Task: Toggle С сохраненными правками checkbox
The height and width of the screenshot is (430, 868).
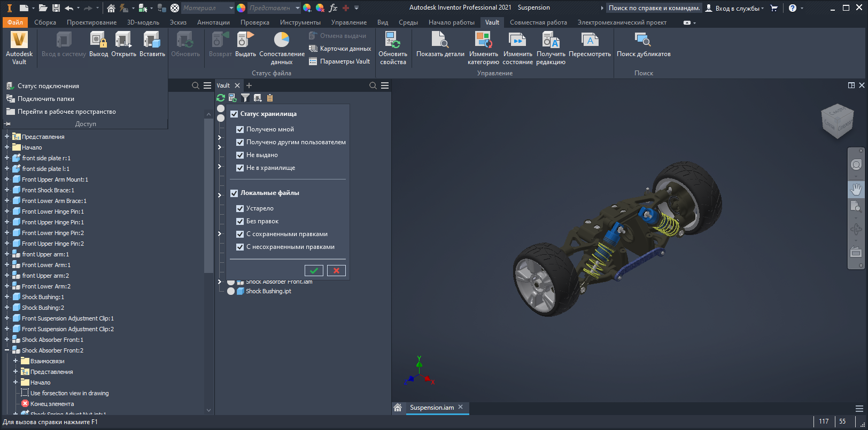Action: coord(240,234)
